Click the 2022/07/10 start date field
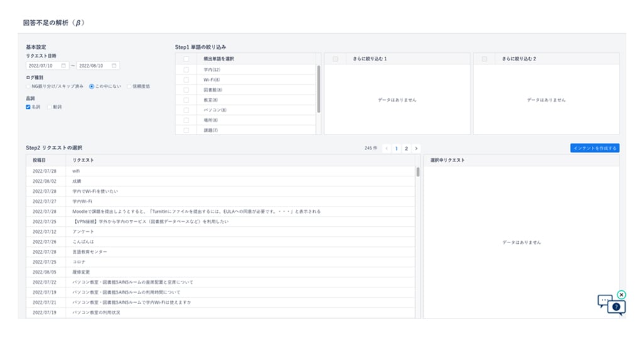 [43, 65]
